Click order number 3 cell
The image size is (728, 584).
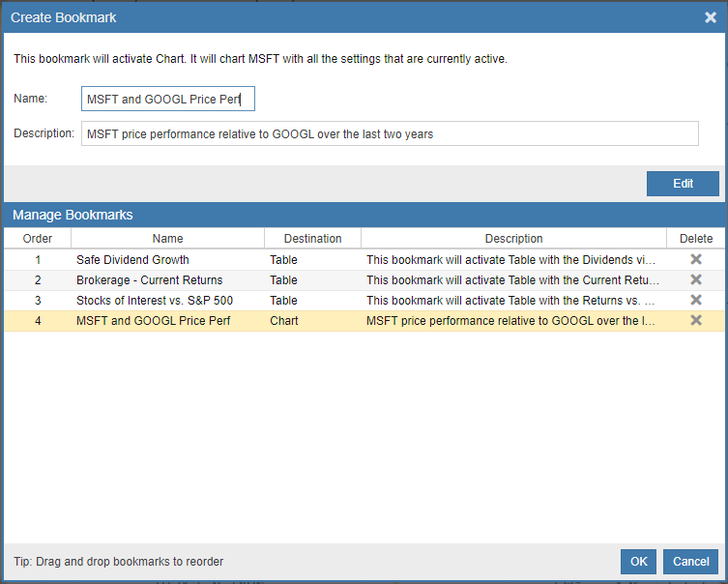pos(38,301)
